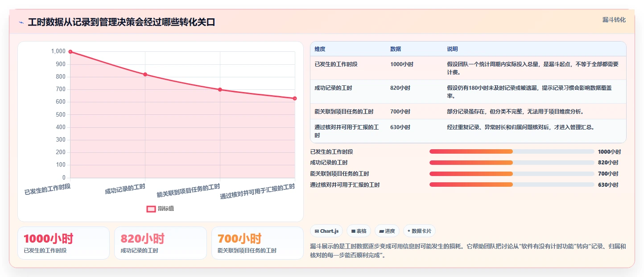Click the 1000小时 data card
This screenshot has width=644, height=277.
click(63, 243)
